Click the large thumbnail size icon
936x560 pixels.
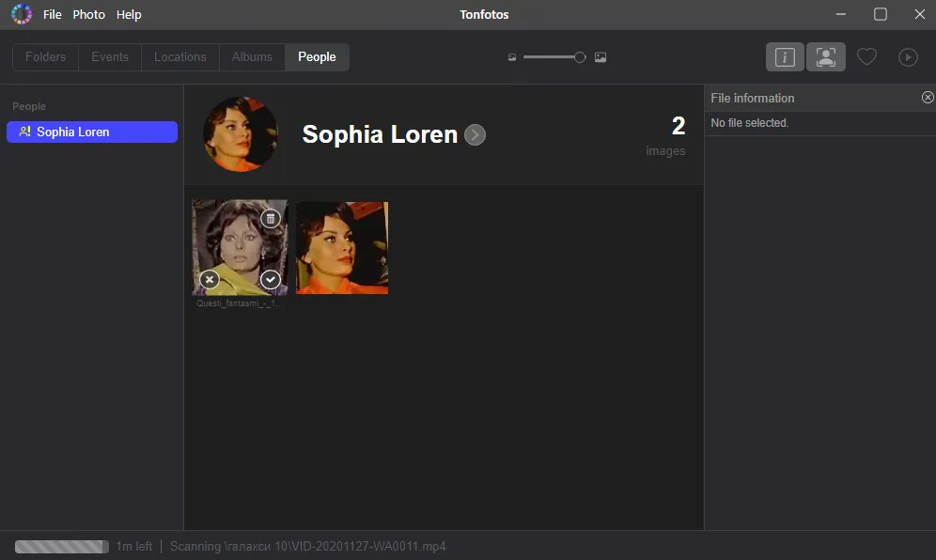[601, 57]
